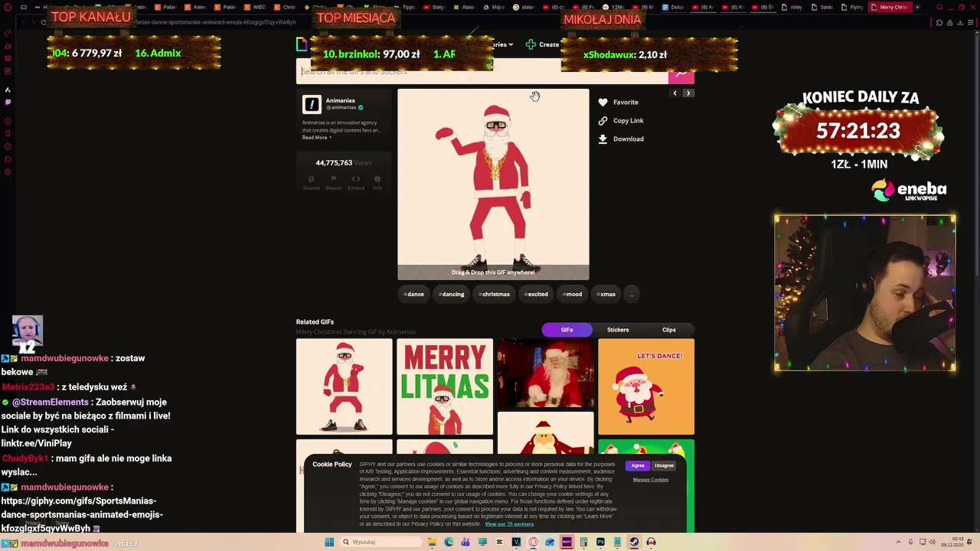Open Let's Dance Santa GIF thumbnail
Screen dimensions: 980x551
coord(646,386)
